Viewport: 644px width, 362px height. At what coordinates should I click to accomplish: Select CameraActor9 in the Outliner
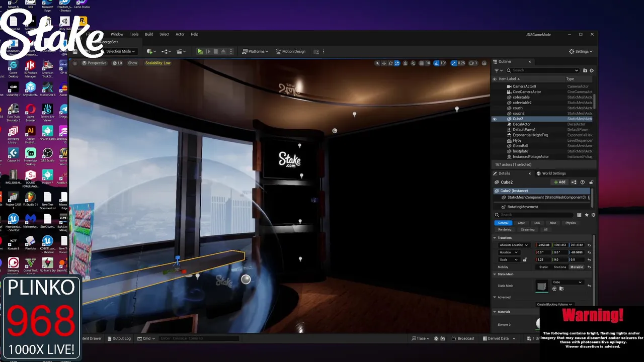click(x=524, y=86)
